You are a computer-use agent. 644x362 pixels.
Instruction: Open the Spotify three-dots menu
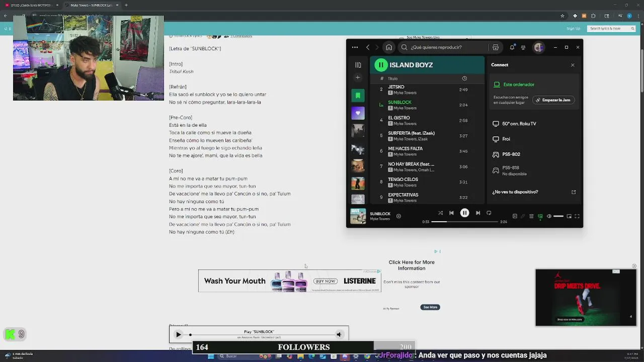(x=355, y=47)
